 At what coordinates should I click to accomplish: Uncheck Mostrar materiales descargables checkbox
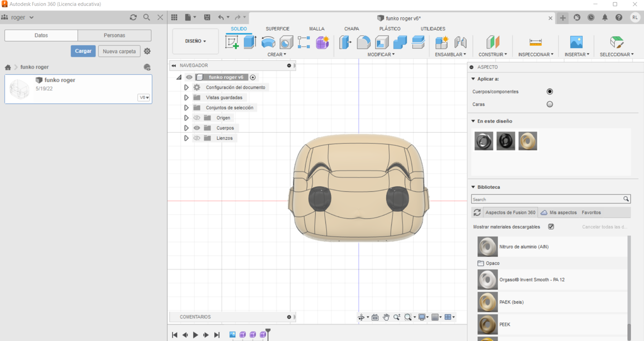click(x=551, y=227)
